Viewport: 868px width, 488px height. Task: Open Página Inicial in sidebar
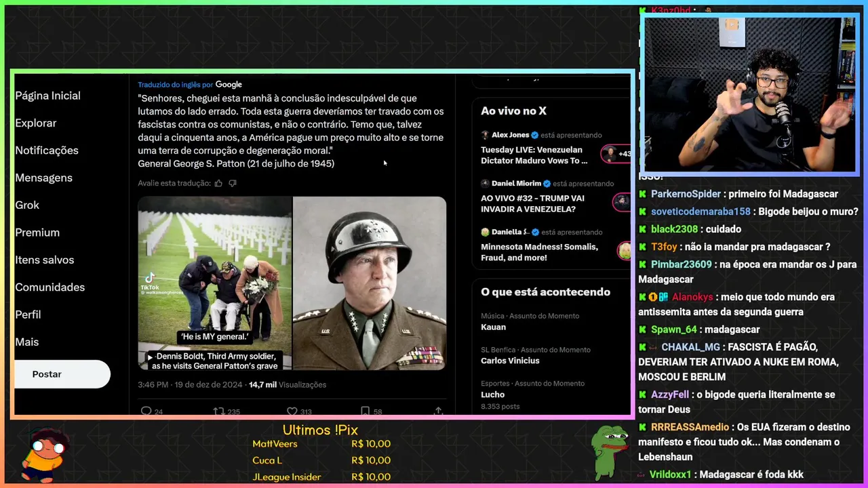click(x=47, y=96)
